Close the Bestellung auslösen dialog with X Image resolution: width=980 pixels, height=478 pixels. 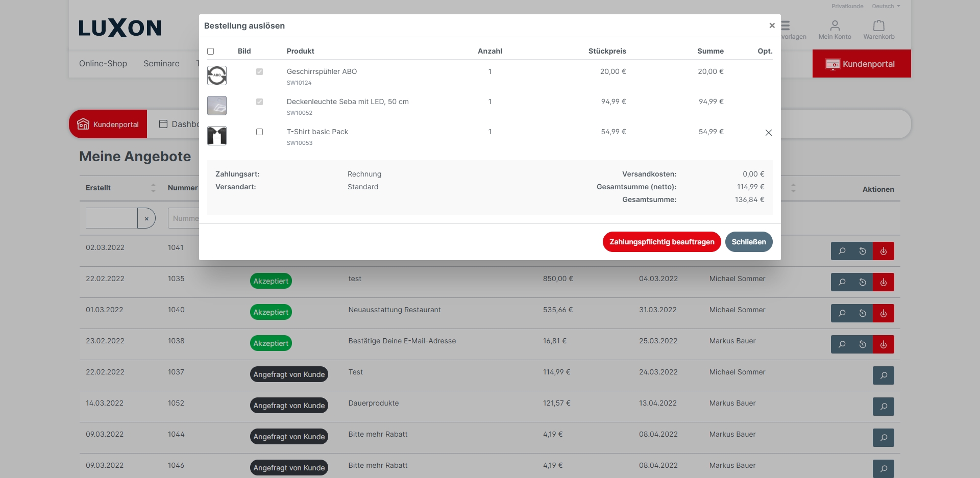point(772,26)
